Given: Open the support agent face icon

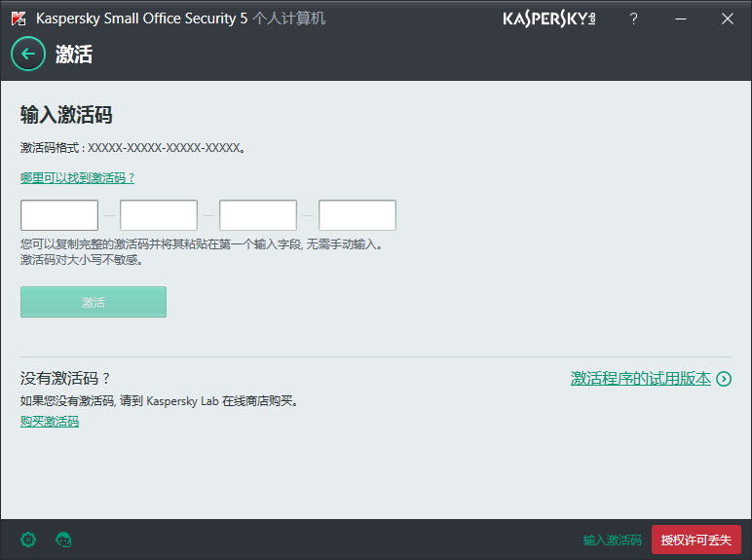Looking at the screenshot, I should tap(63, 540).
